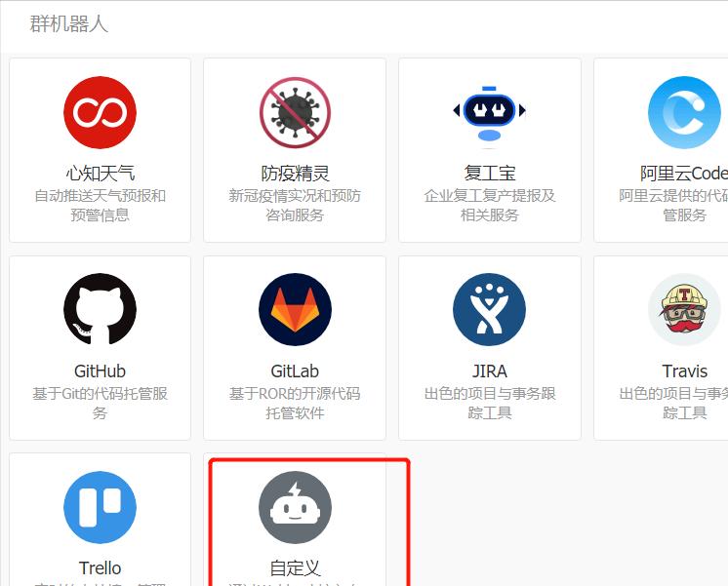Click the 阿里云Code description text
This screenshot has height=586, width=728.
click(673, 205)
